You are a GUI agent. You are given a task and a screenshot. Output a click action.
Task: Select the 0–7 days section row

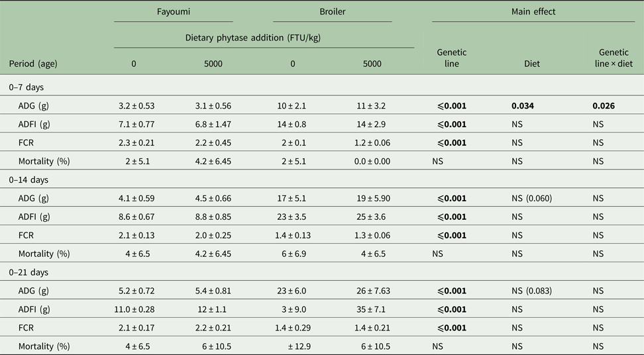(x=27, y=87)
